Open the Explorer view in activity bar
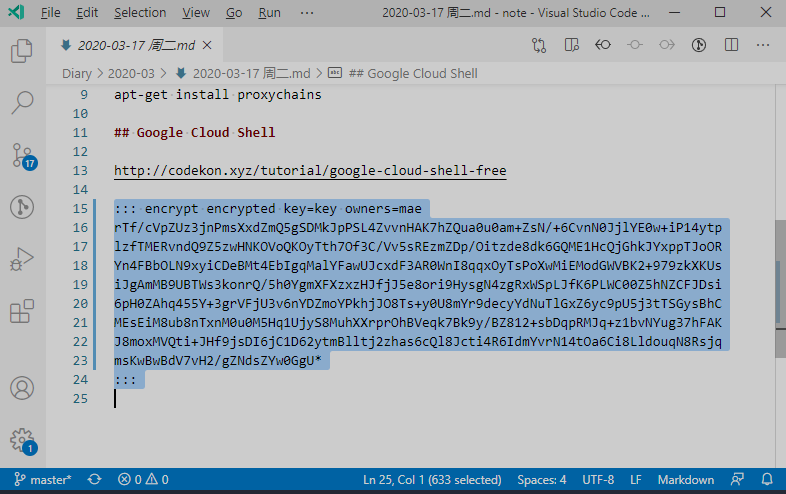 pyautogui.click(x=22, y=51)
